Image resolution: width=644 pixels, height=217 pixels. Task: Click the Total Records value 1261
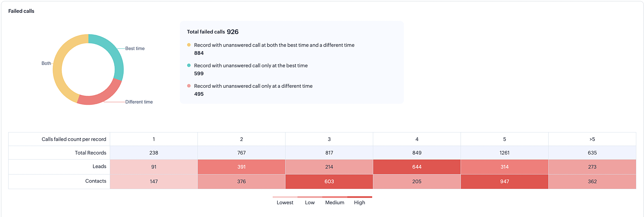click(504, 153)
